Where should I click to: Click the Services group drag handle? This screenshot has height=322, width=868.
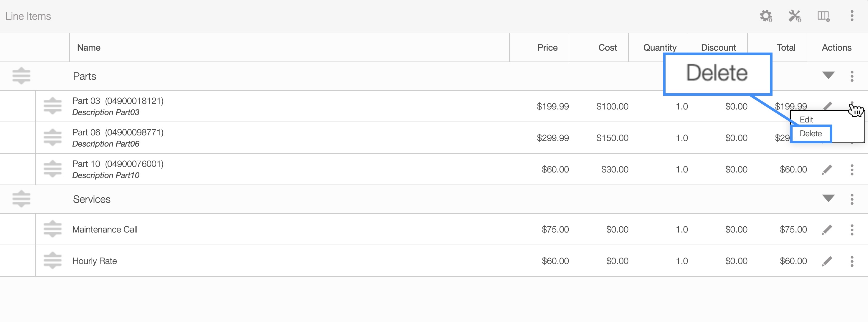(x=21, y=199)
